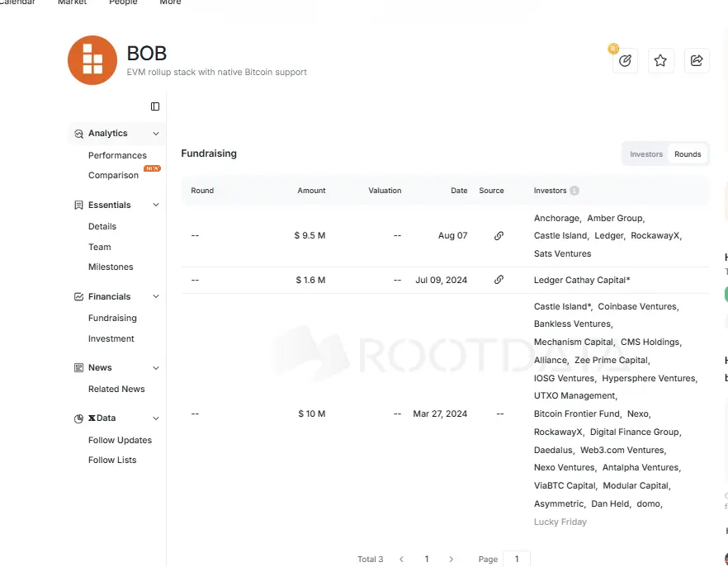Viewport: 728px width, 567px height.
Task: Collapse the Financials section chevron
Action: tap(156, 296)
